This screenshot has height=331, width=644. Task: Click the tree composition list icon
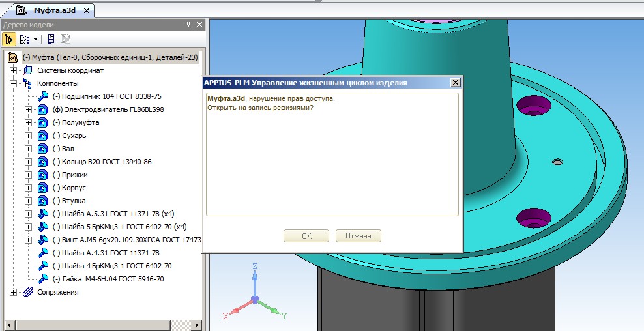(x=24, y=39)
